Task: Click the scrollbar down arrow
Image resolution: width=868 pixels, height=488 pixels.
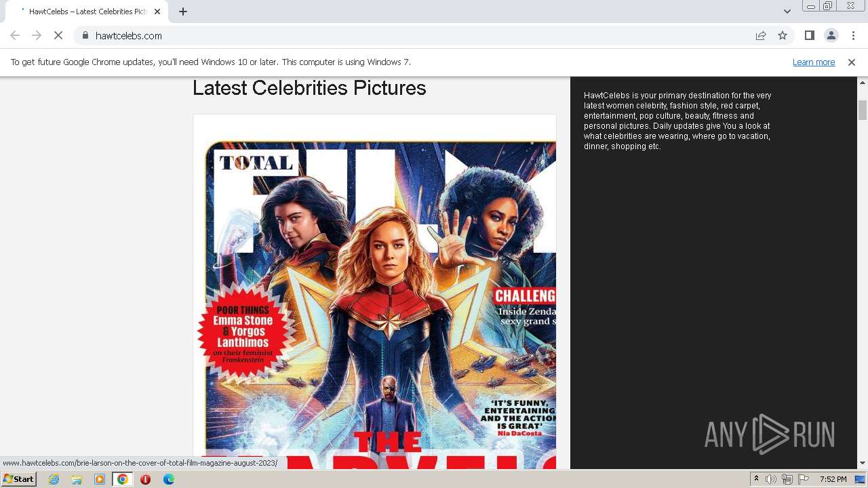Action: pos(863,464)
